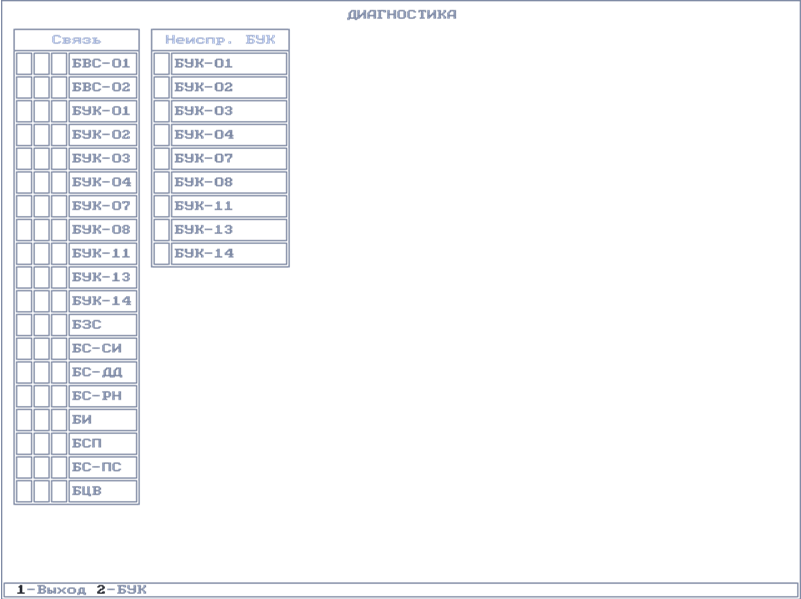This screenshot has height=599, width=801.
Task: Select the БЦВ row label
Action: click(x=103, y=491)
